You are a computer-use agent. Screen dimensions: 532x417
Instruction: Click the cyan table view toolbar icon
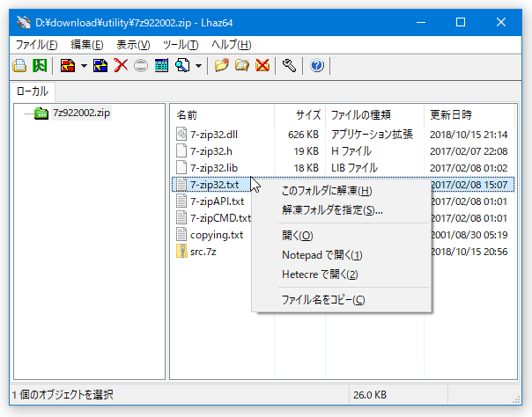tap(161, 65)
